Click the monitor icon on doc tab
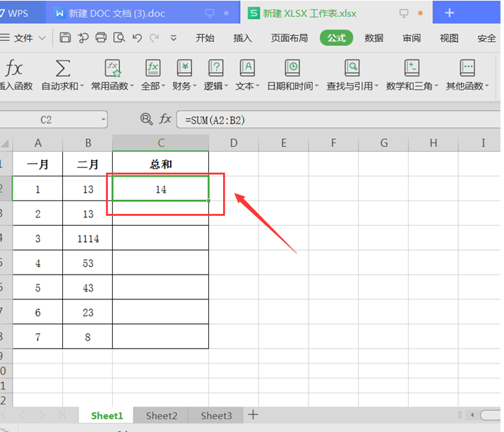 click(x=210, y=13)
